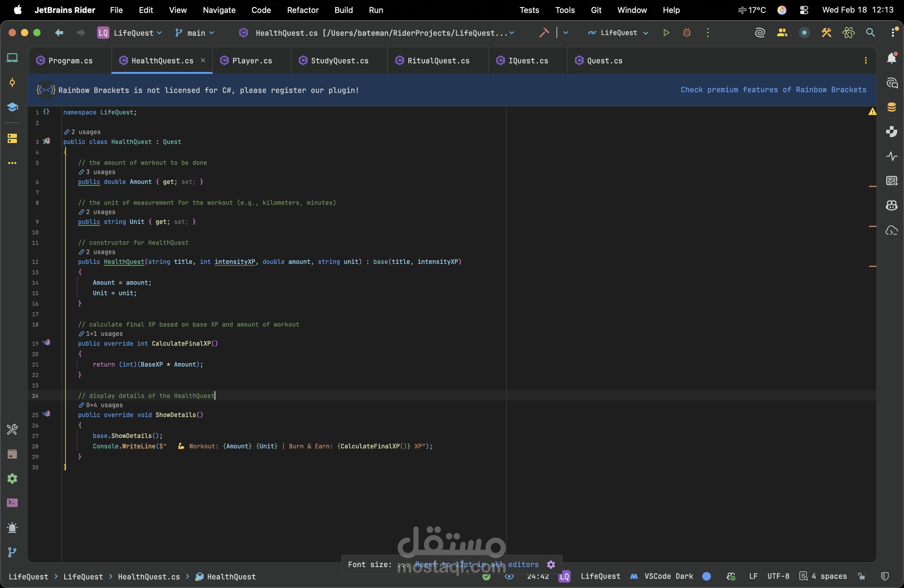The height and width of the screenshot is (588, 904).
Task: Toggle the eye highlighting icon in status bar
Action: (x=509, y=576)
